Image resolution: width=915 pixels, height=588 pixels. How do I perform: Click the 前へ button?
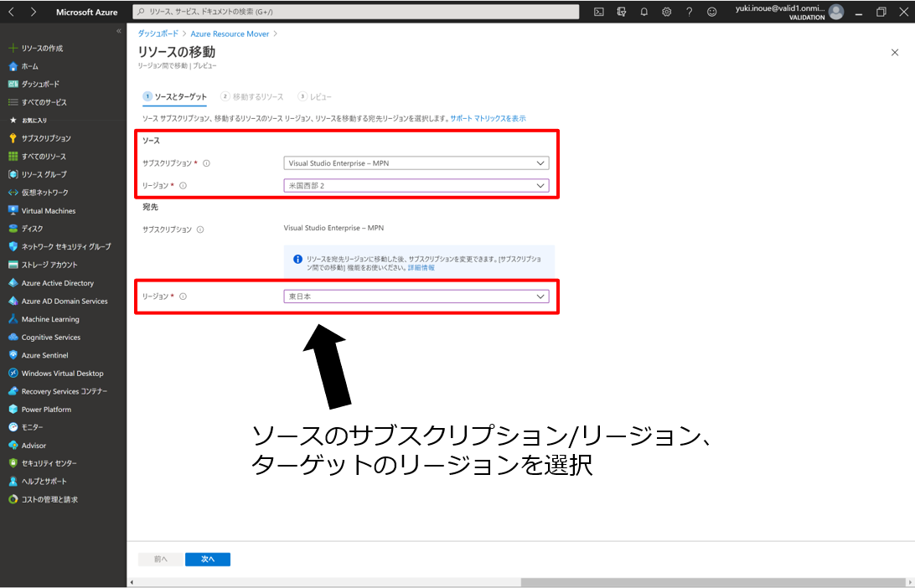161,560
